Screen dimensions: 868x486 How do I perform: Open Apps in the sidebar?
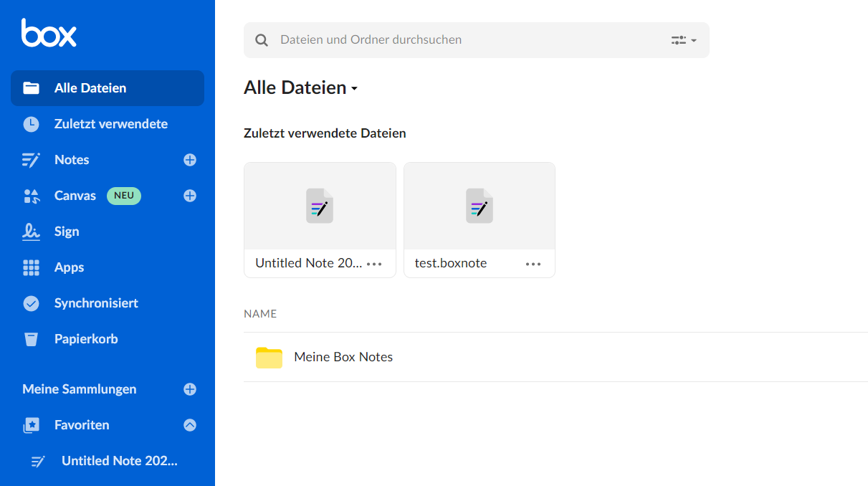coord(69,267)
